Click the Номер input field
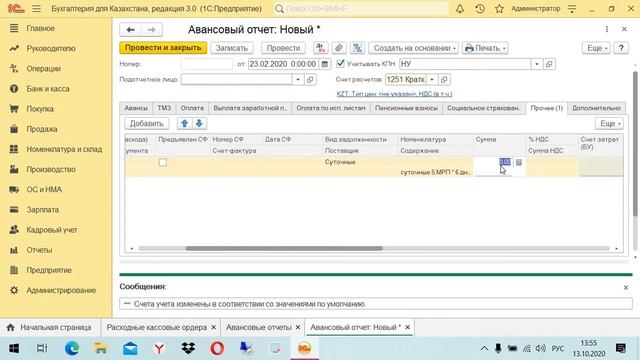 (207, 64)
